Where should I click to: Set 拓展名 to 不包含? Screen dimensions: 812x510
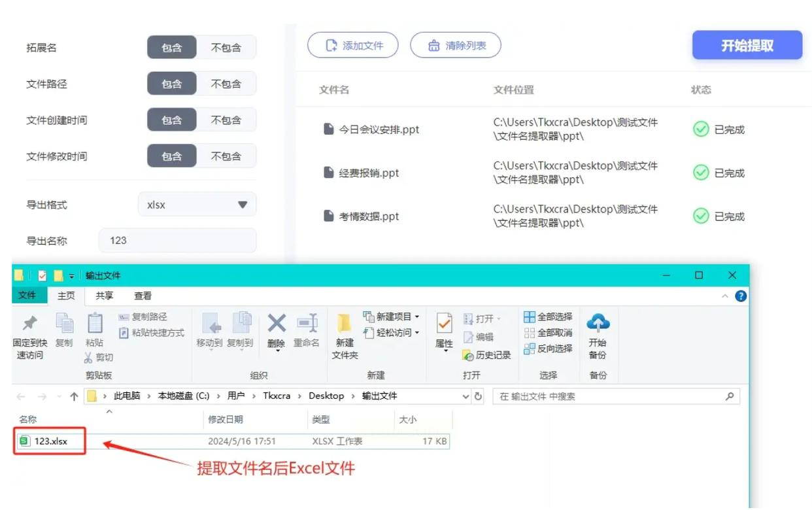coord(226,48)
